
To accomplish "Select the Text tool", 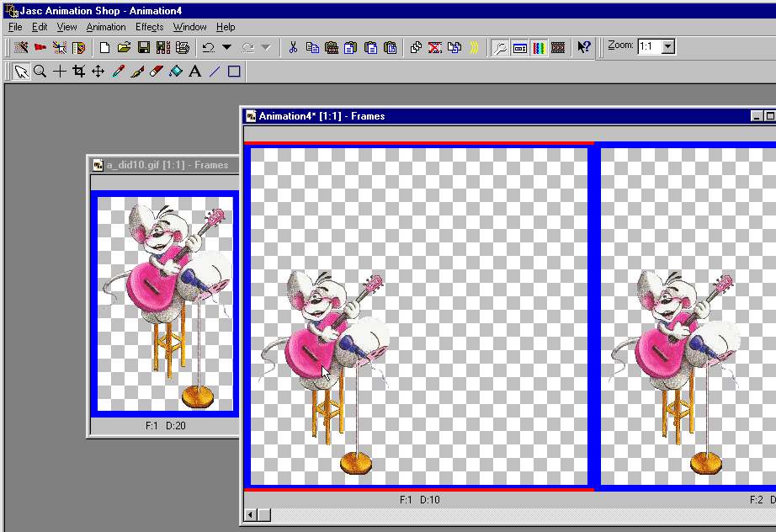I will [x=195, y=72].
